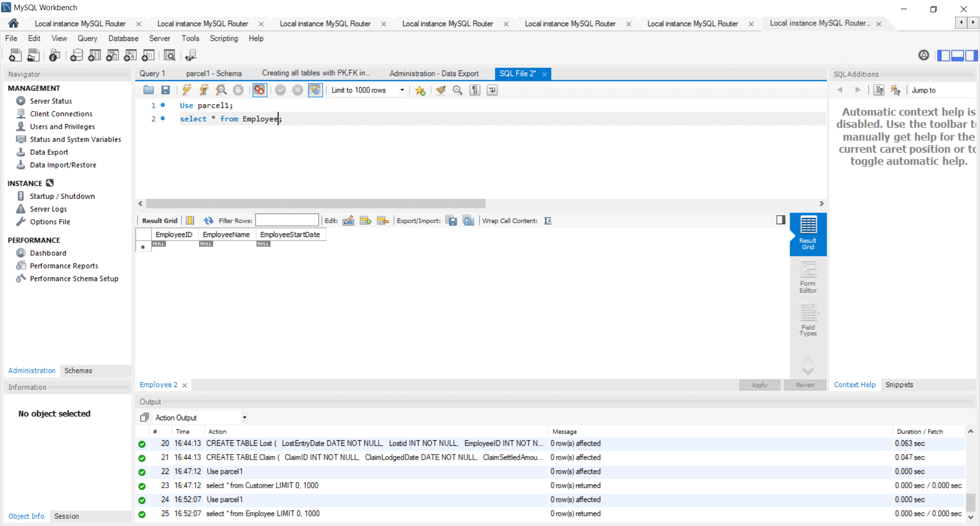
Task: Create new stored procedure icon
Action: pos(130,55)
